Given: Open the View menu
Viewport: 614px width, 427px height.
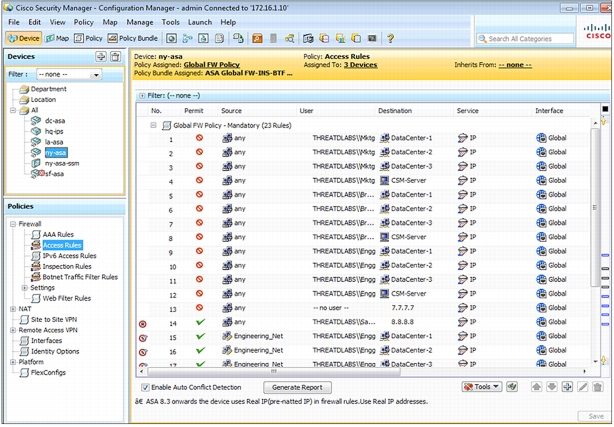Looking at the screenshot, I should pos(57,22).
